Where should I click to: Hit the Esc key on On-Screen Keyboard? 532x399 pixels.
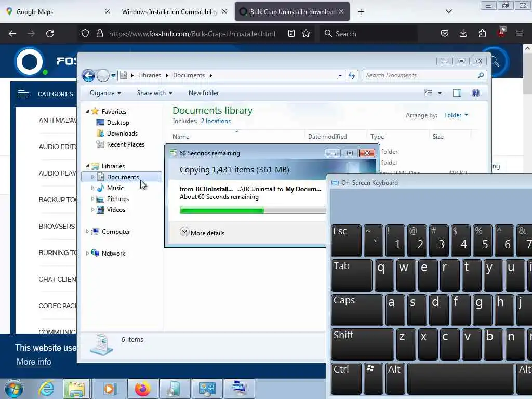[345, 240]
